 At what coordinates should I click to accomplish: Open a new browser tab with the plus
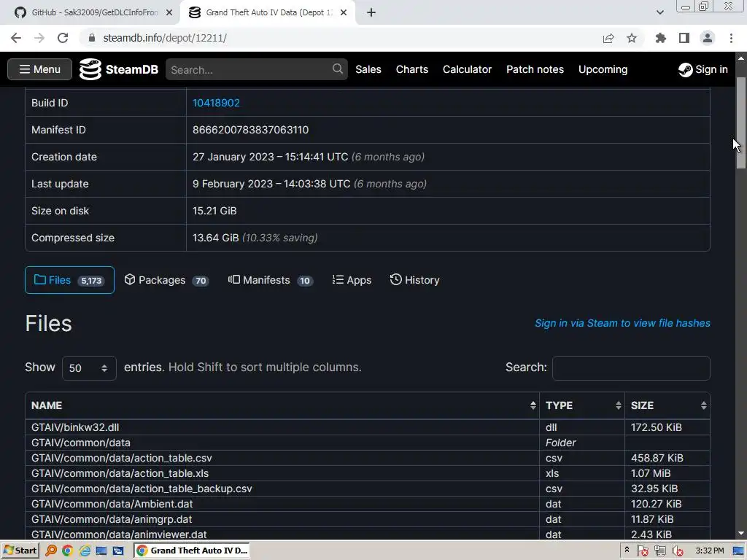pos(371,12)
